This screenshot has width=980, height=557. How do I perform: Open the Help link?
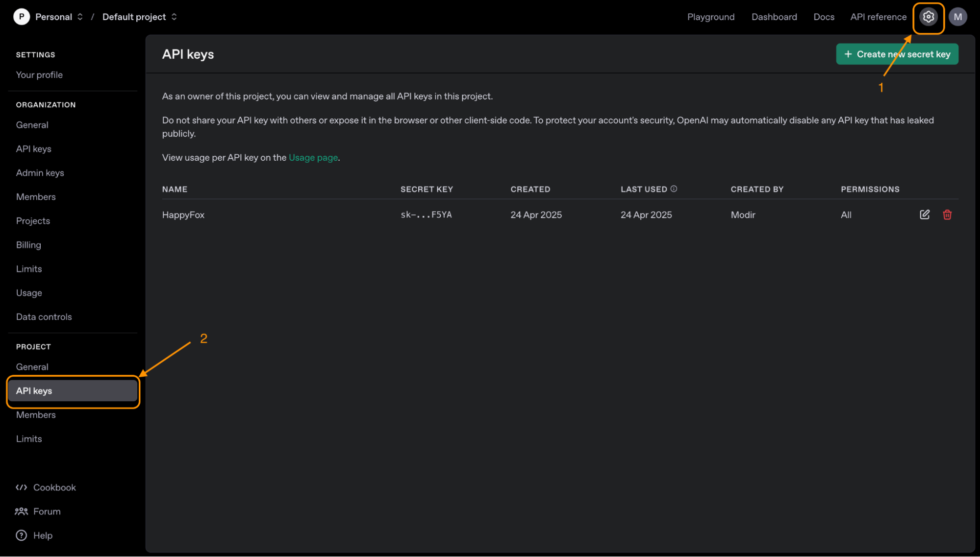click(43, 535)
